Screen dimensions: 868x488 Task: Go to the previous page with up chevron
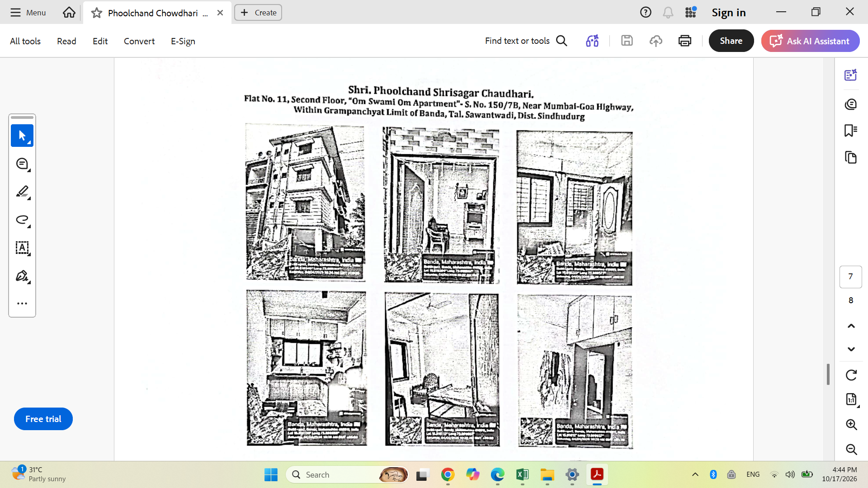point(851,326)
